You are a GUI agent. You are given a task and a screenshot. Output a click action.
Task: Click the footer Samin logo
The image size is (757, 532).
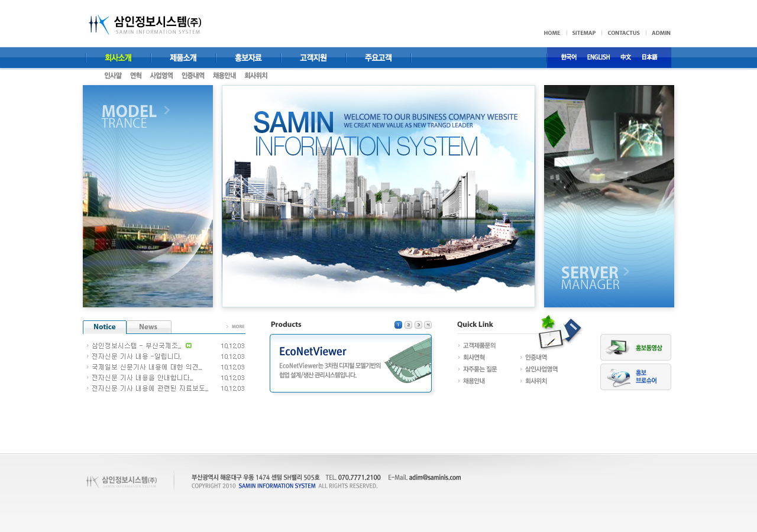click(121, 481)
